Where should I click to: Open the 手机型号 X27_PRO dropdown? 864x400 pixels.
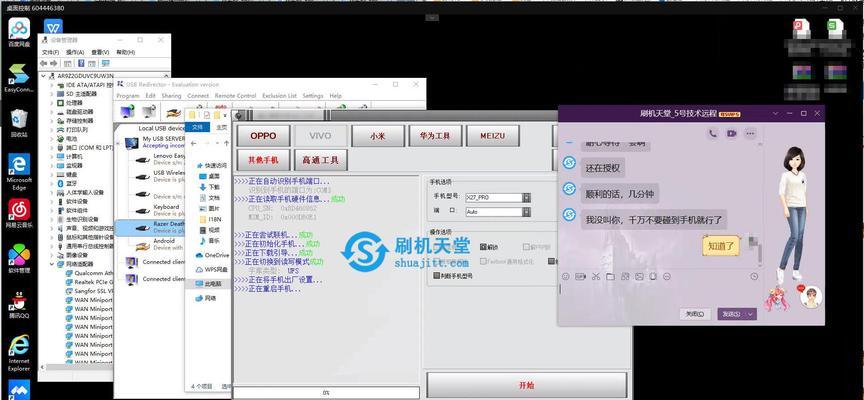(x=527, y=197)
